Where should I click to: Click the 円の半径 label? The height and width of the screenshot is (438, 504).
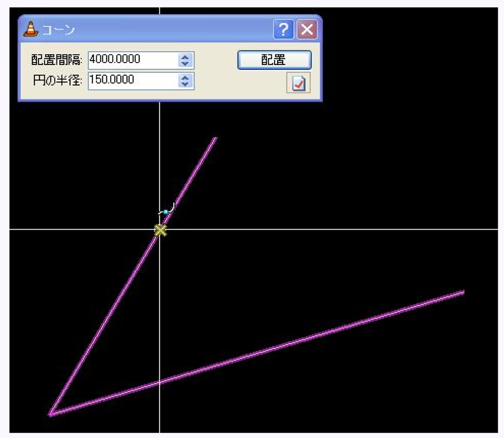tap(57, 80)
